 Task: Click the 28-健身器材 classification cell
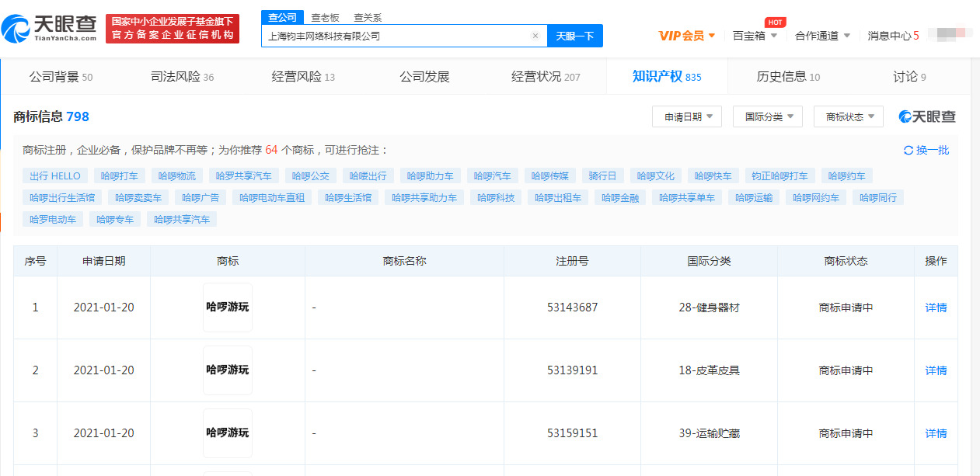coord(709,307)
